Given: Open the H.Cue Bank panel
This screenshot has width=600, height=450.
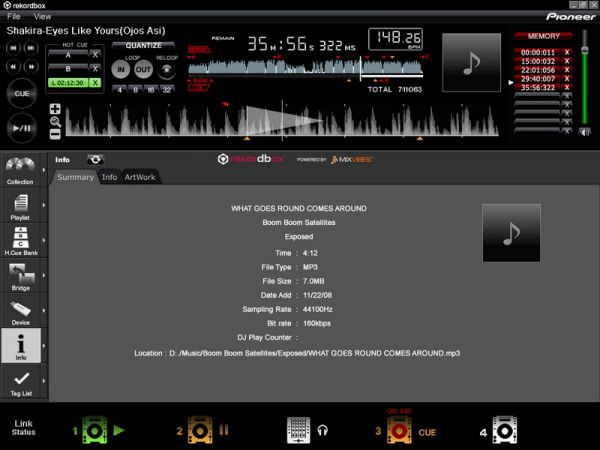Looking at the screenshot, I should pos(20,241).
